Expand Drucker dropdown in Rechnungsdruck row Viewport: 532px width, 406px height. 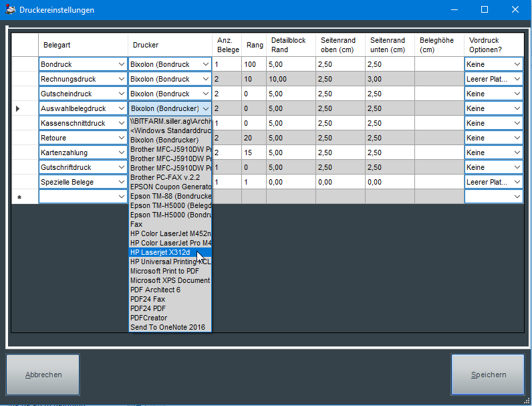pos(205,79)
